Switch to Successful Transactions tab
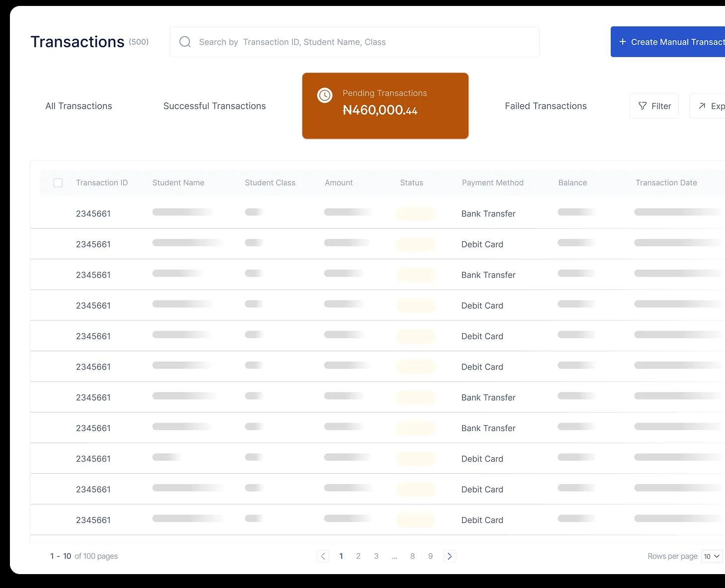 (x=215, y=106)
